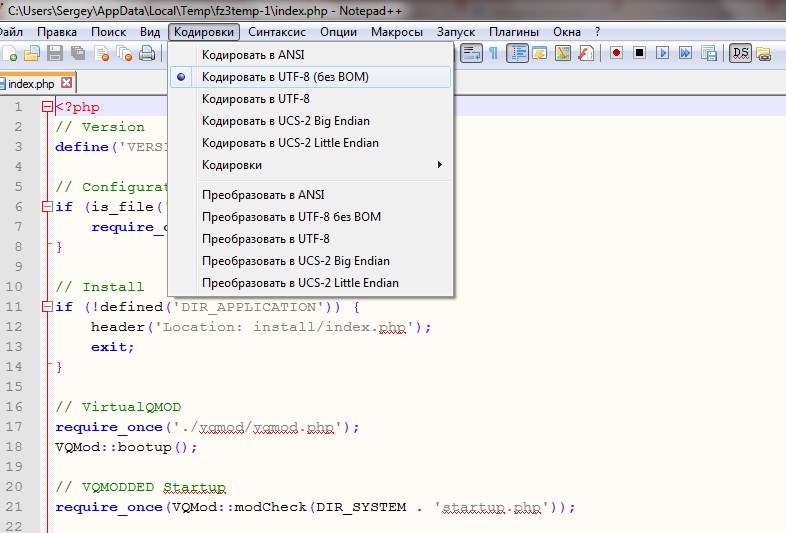Image resolution: width=786 pixels, height=533 pixels.
Task: Open the Вид menu
Action: coord(150,32)
